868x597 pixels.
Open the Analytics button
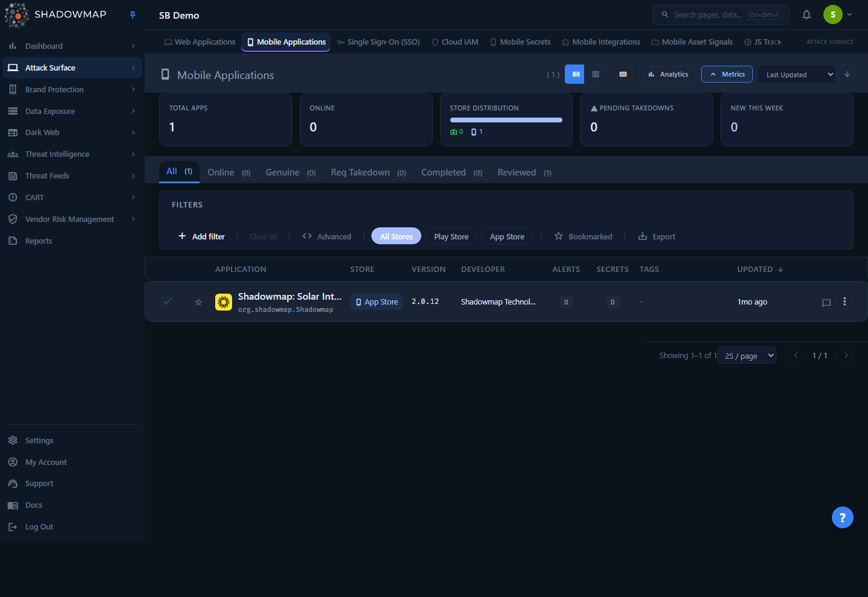tap(668, 74)
